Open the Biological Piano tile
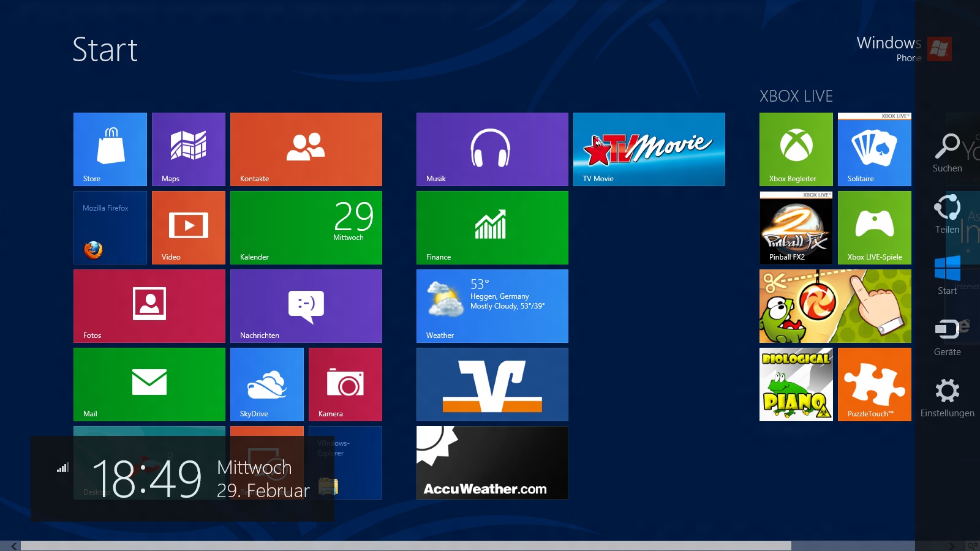Viewport: 980px width, 551px height. pos(796,384)
